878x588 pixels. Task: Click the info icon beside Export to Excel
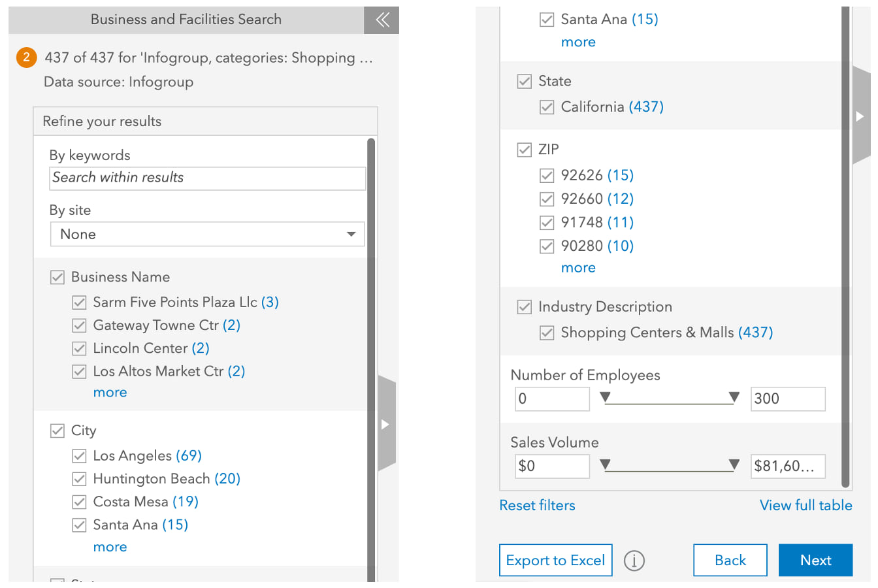click(x=634, y=561)
